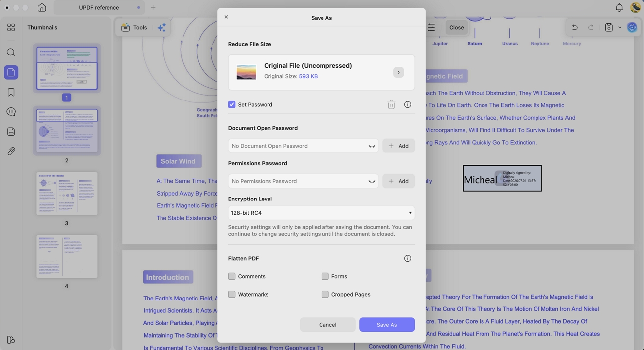Image resolution: width=644 pixels, height=350 pixels.
Task: Open the thumbnail grid view icon
Action: pyautogui.click(x=11, y=27)
